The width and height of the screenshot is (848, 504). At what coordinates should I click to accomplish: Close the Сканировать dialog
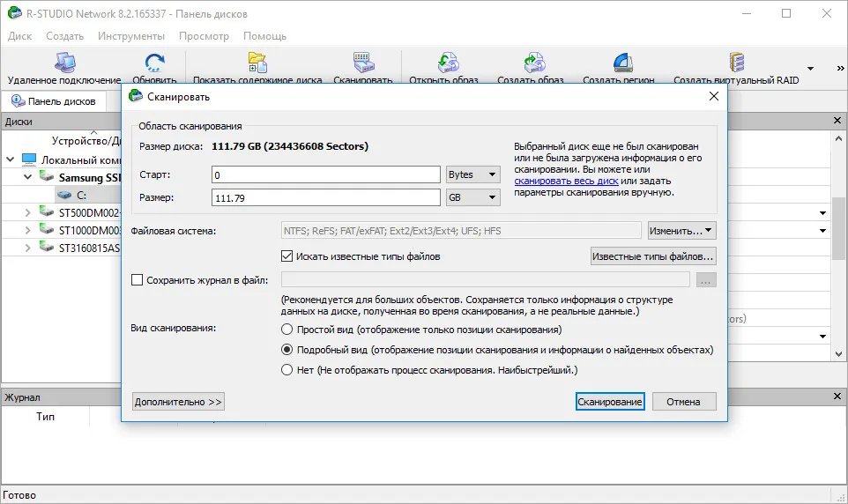point(714,96)
